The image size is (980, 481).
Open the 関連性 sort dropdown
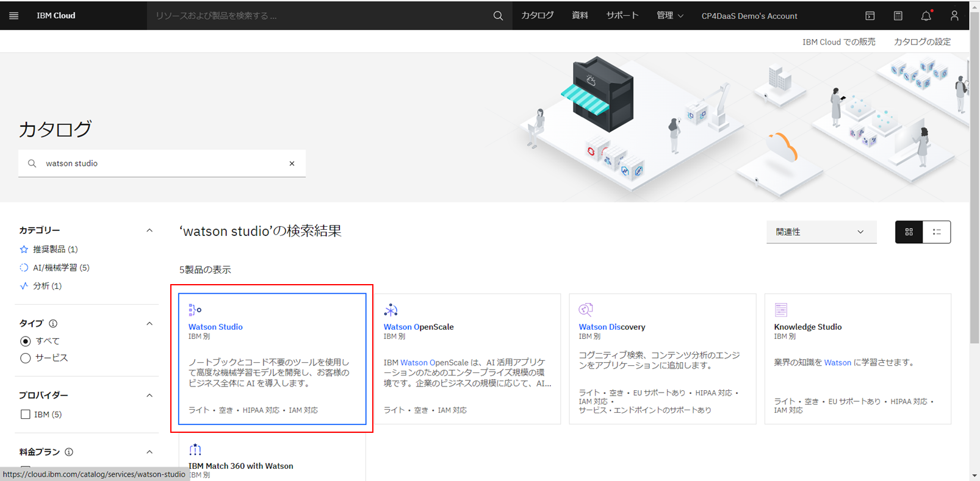(x=821, y=232)
